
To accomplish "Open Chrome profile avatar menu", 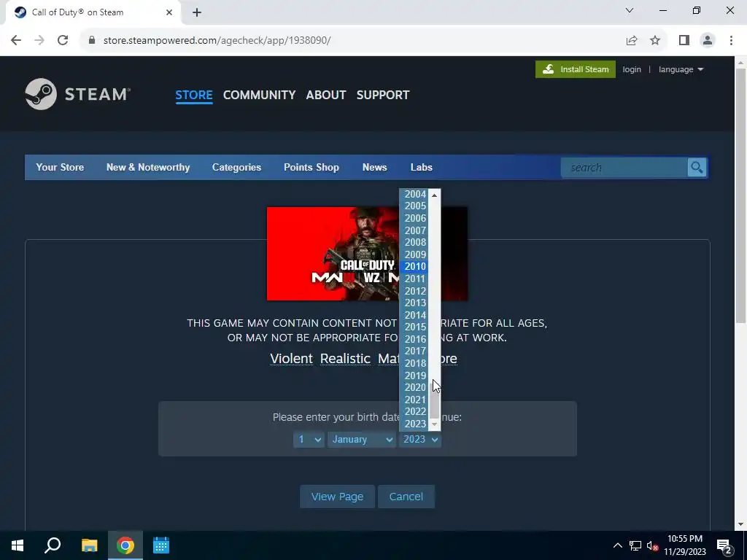I will pyautogui.click(x=708, y=41).
